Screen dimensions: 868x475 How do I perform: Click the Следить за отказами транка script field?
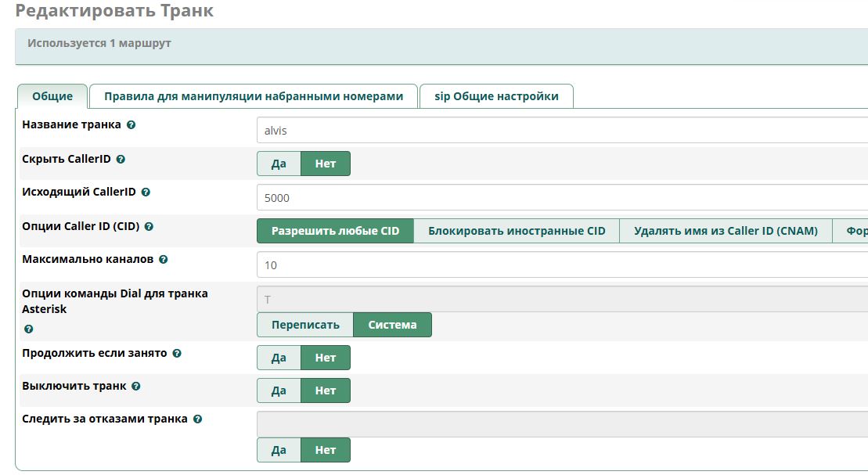[x=563, y=424]
